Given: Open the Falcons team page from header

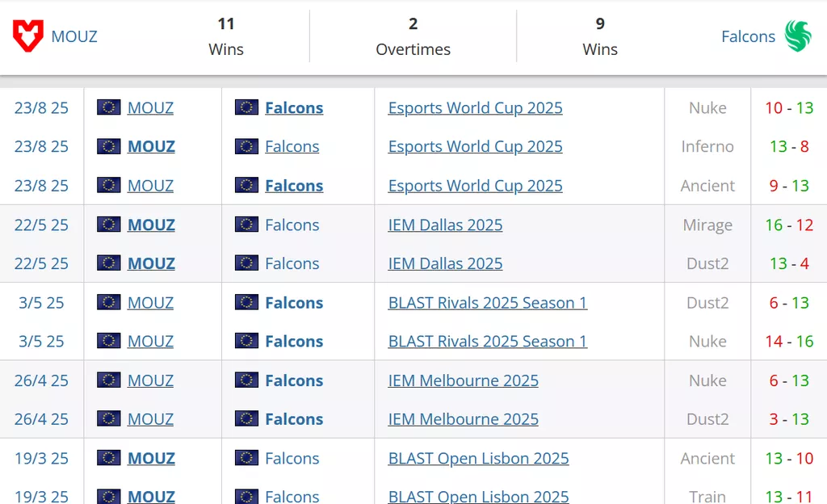Looking at the screenshot, I should tap(748, 36).
